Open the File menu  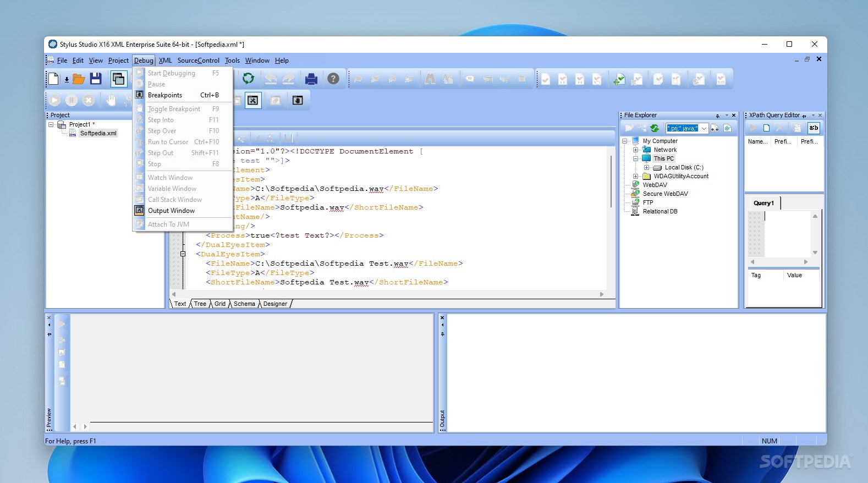[62, 61]
